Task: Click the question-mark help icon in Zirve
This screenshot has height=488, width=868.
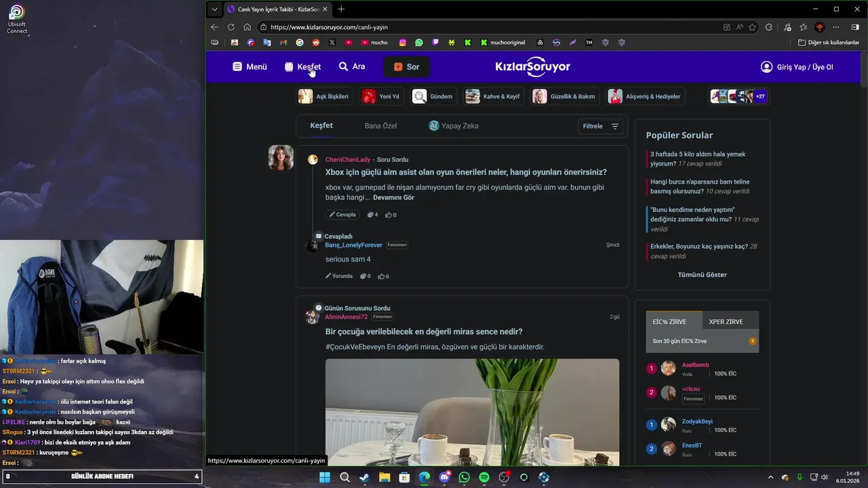Action: tap(753, 341)
